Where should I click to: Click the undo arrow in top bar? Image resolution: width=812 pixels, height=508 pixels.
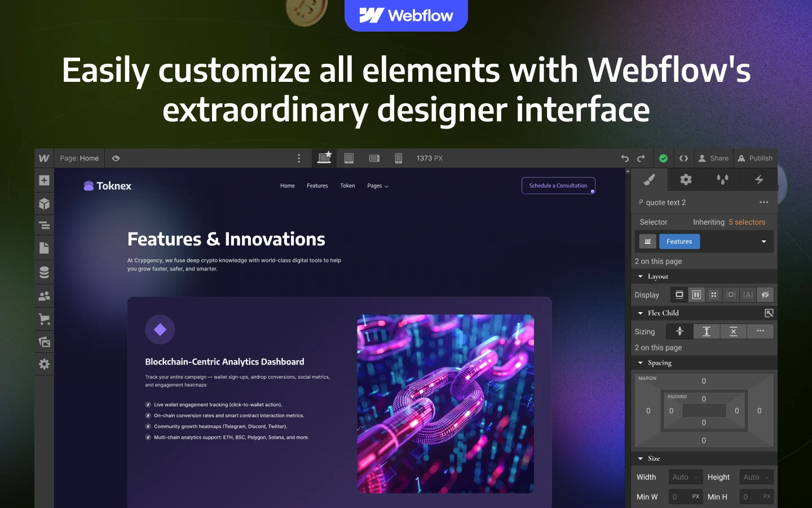[x=625, y=159]
